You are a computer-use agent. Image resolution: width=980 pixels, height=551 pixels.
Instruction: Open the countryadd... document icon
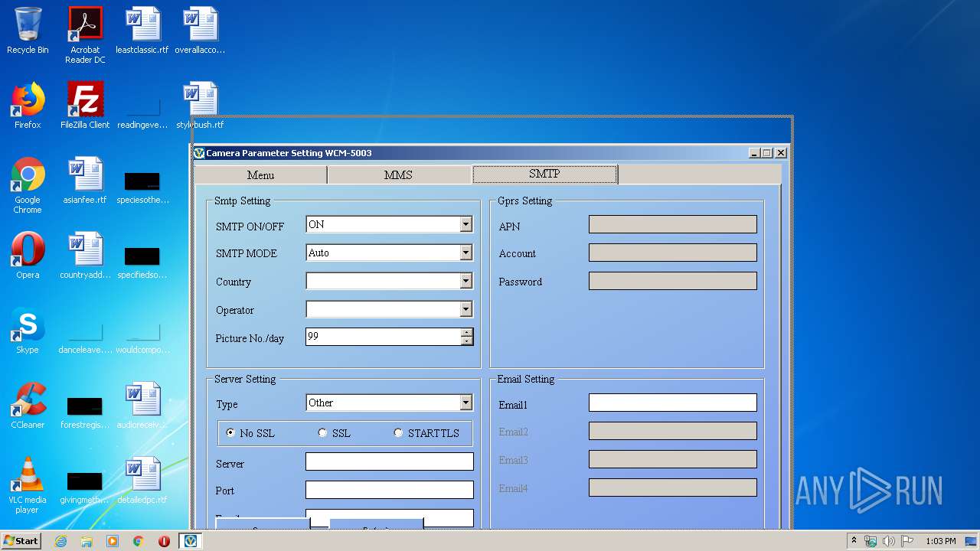85,256
